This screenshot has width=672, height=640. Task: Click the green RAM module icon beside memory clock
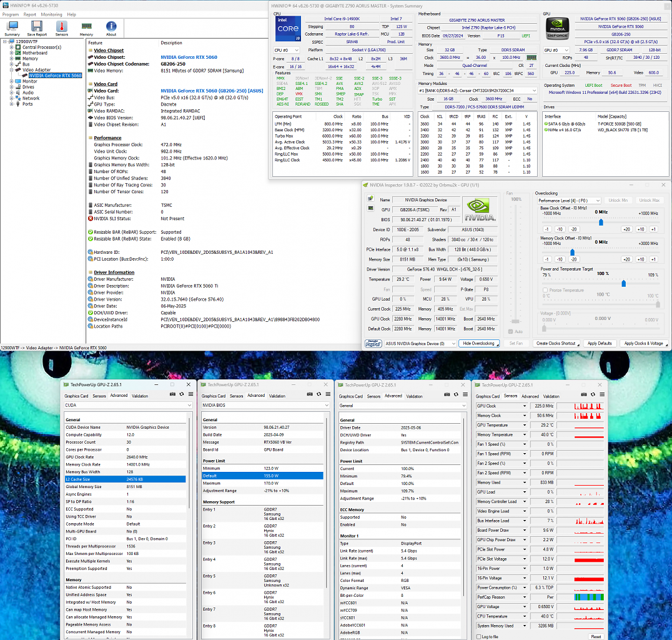pos(531,57)
